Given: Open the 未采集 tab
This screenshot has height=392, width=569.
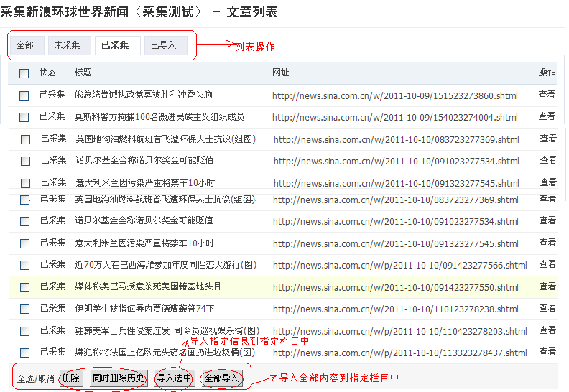Looking at the screenshot, I should 68,45.
